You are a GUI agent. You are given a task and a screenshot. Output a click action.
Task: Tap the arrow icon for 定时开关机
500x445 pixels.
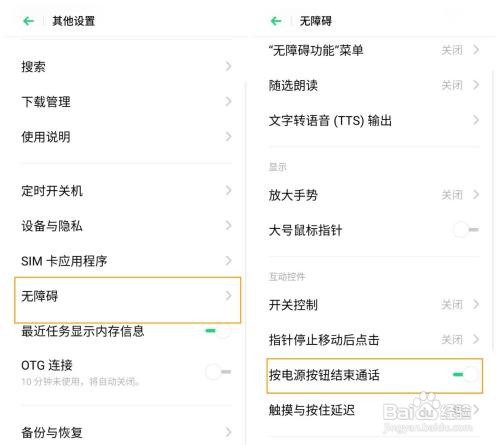click(x=228, y=191)
